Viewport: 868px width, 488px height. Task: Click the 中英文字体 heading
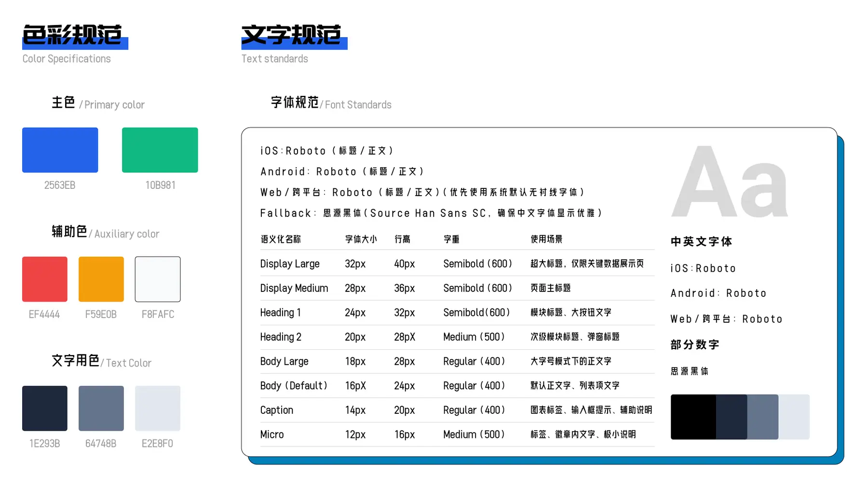[701, 241]
